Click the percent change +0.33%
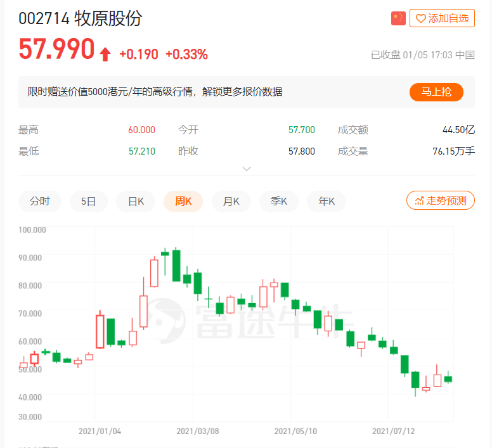 186,54
